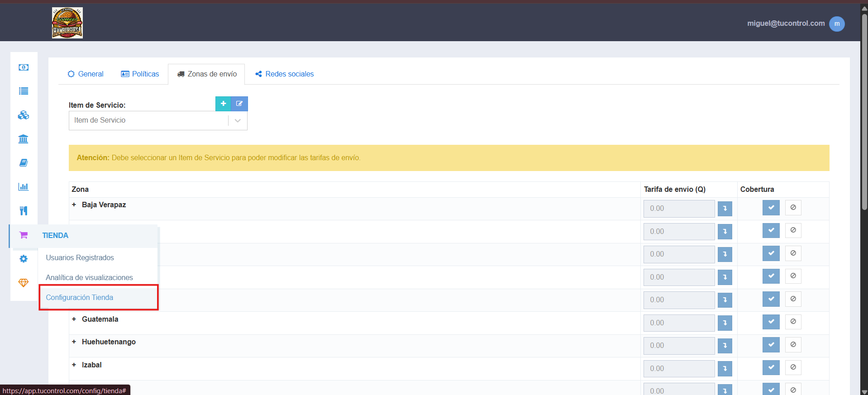Open the book sidebar icon
868x395 pixels.
(24, 163)
